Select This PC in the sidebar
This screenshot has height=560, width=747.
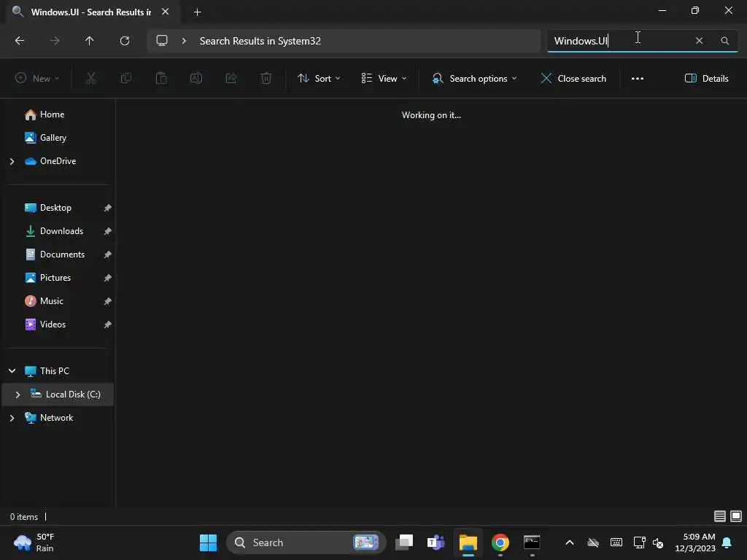[x=55, y=371]
